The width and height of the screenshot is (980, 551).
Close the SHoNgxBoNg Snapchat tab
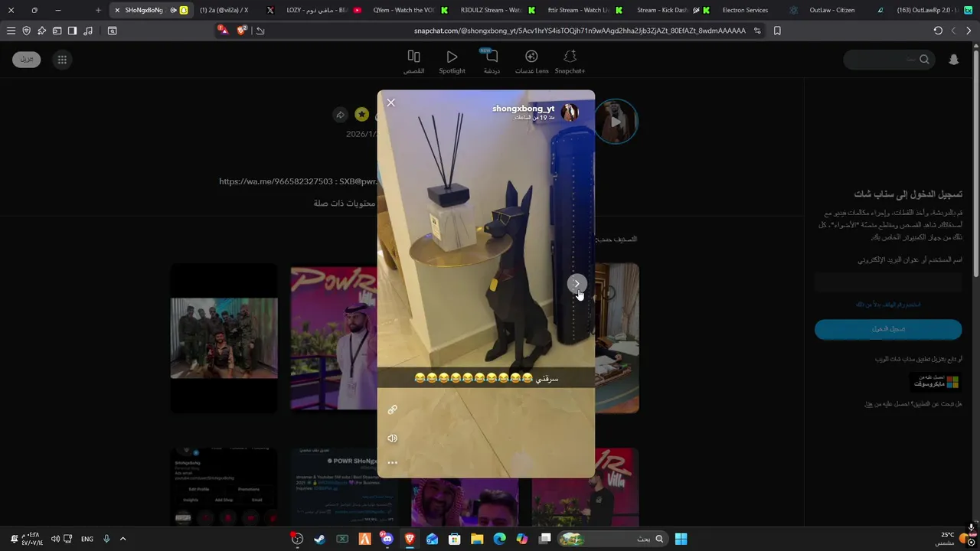116,10
